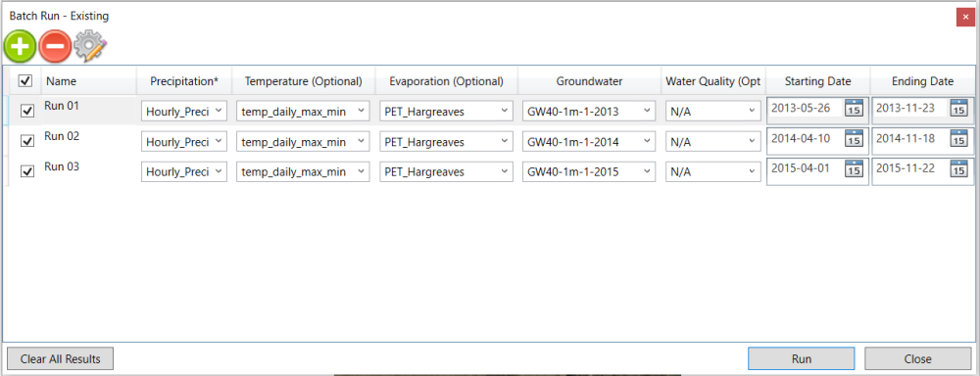Screen dimensions: 980x376
Task: Click the red remove run icon
Action: [55, 47]
